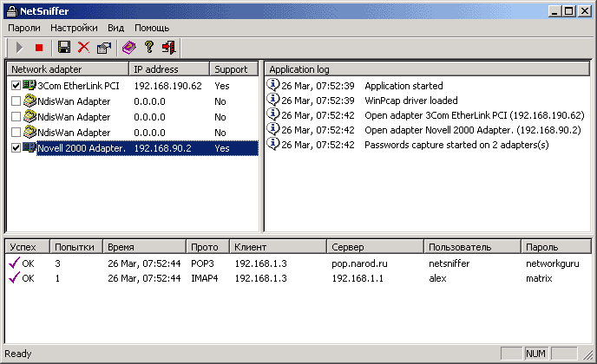
Task: Open the Вид menu
Action: coord(115,28)
